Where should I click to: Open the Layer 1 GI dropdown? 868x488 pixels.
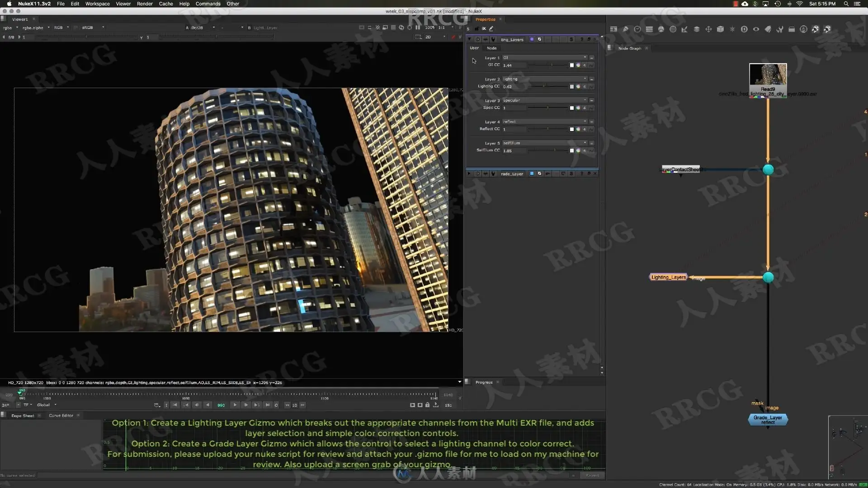coord(545,57)
